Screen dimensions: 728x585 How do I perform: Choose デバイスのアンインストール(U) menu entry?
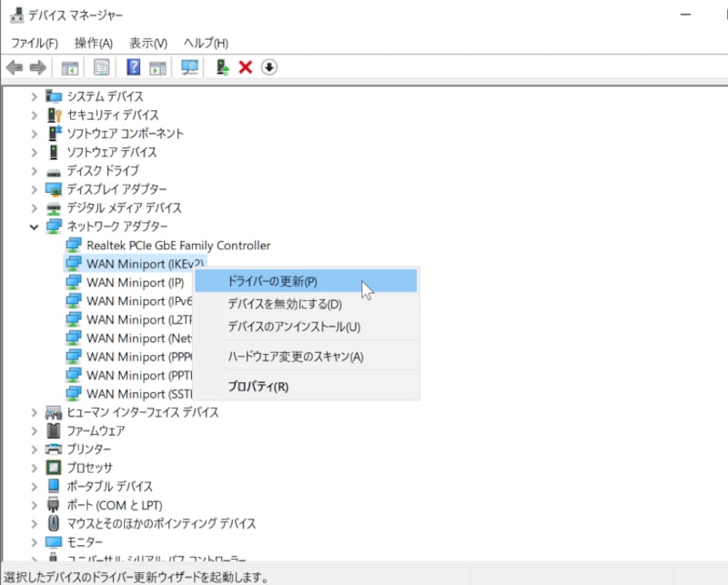[293, 327]
